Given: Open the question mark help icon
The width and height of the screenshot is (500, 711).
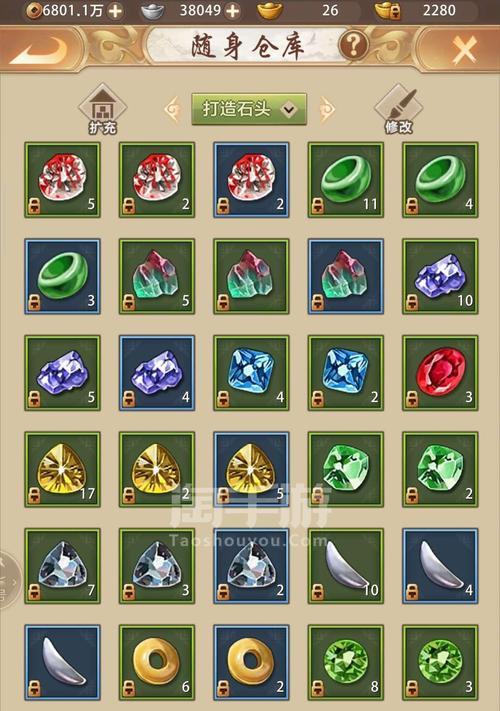Looking at the screenshot, I should 353,45.
